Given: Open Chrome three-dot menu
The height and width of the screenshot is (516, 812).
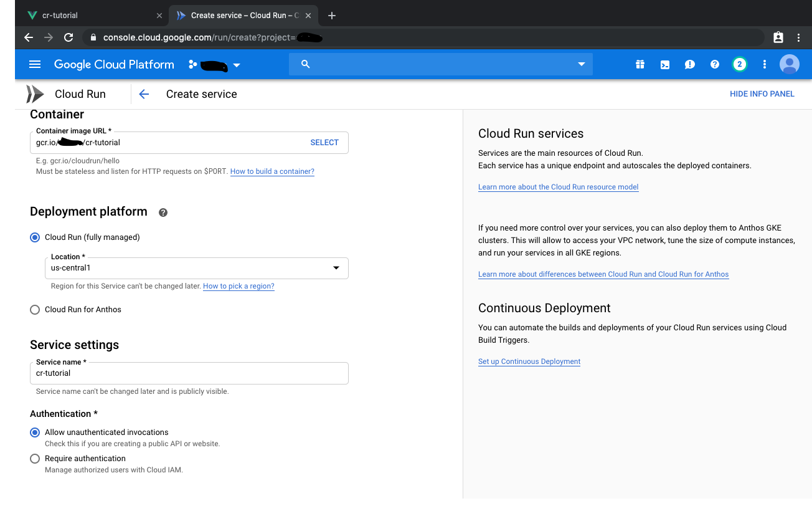Looking at the screenshot, I should coord(799,37).
